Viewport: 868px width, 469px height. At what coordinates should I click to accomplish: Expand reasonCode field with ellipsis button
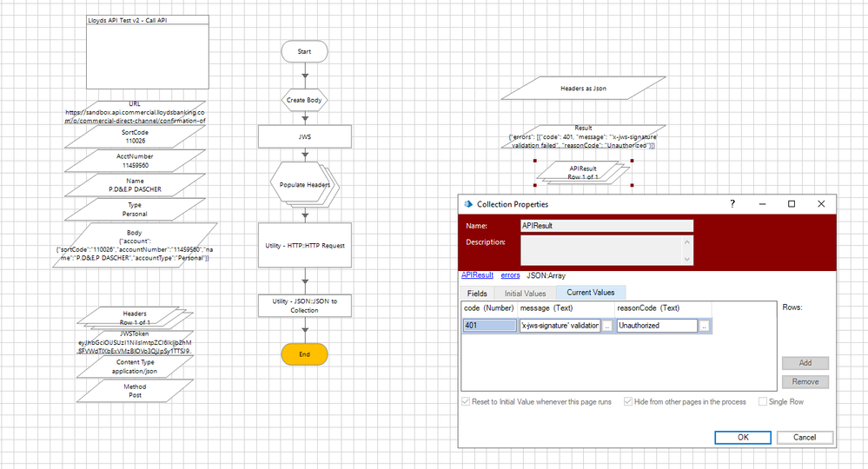[704, 326]
